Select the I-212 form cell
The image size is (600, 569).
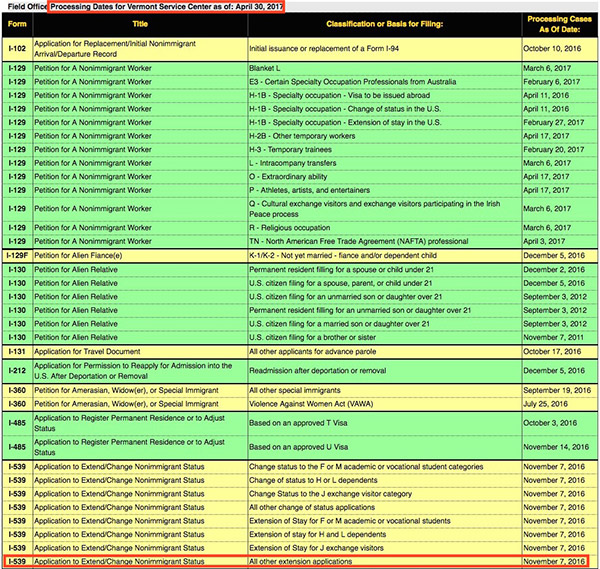coord(17,371)
